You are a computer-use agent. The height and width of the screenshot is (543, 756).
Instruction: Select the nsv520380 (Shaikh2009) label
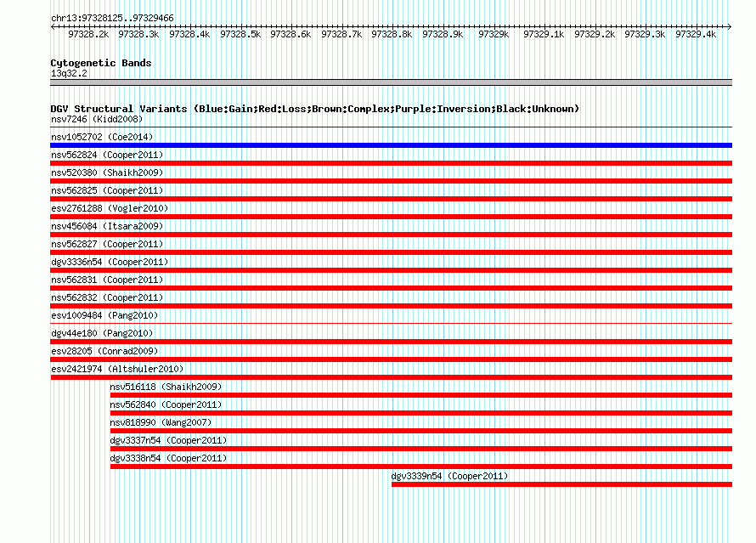pyautogui.click(x=107, y=173)
